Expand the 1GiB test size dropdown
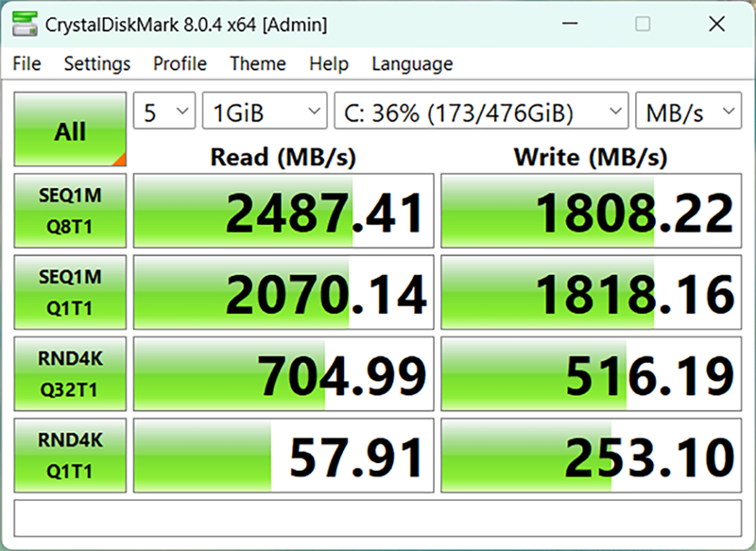This screenshot has width=756, height=551. 265,111
